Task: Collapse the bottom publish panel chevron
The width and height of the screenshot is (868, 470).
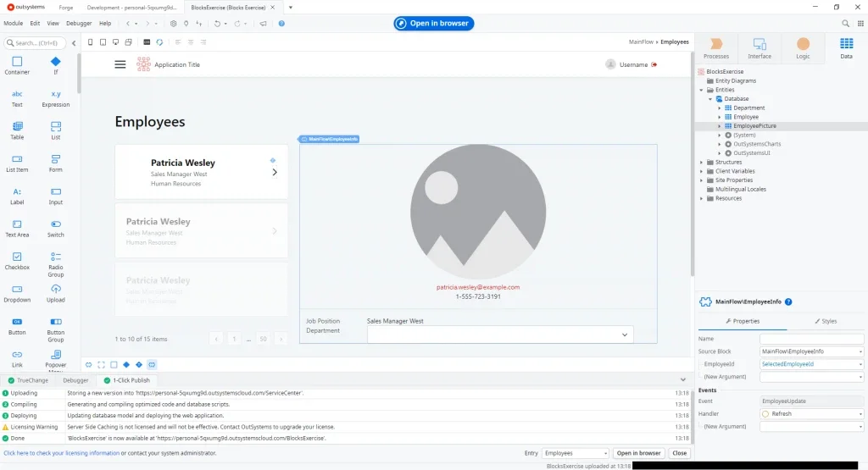Action: 683,380
